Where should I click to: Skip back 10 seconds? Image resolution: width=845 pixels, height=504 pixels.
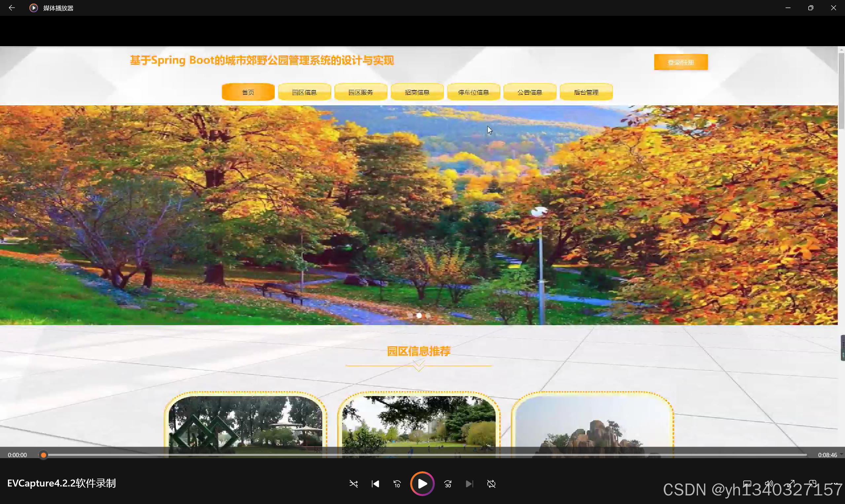(x=397, y=484)
